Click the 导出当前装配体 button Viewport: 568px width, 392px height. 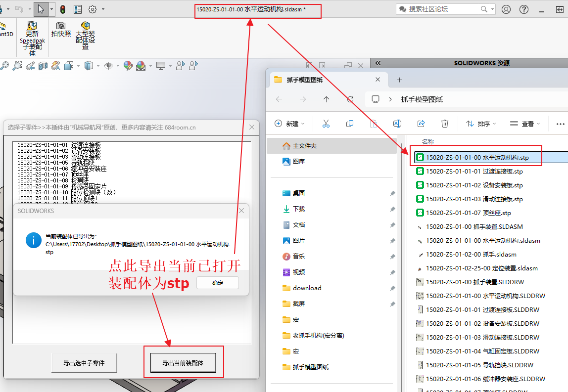(184, 363)
